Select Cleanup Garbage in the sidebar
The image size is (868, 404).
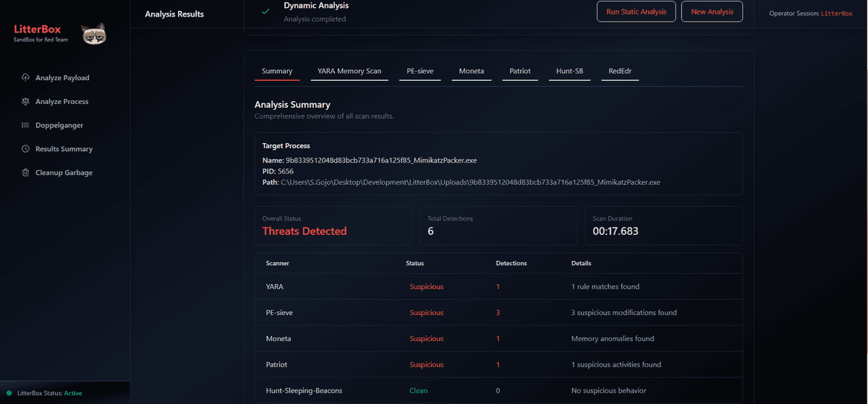[x=65, y=173]
